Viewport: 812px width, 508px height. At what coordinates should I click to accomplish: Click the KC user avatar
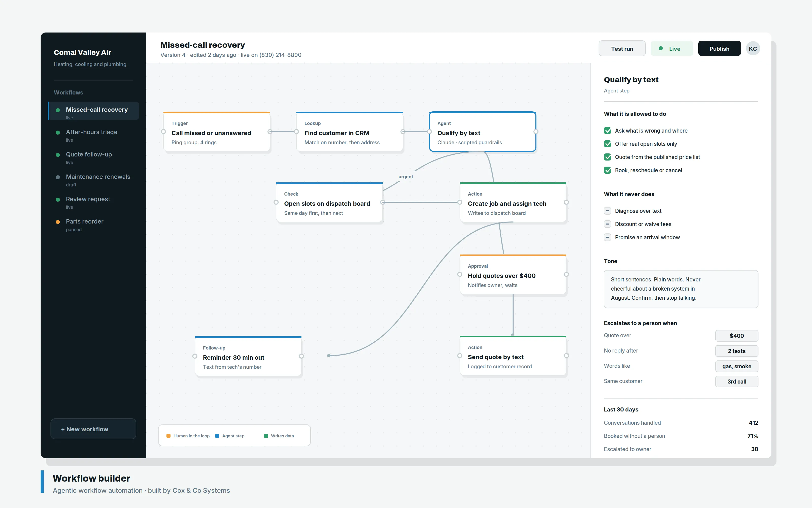point(753,49)
